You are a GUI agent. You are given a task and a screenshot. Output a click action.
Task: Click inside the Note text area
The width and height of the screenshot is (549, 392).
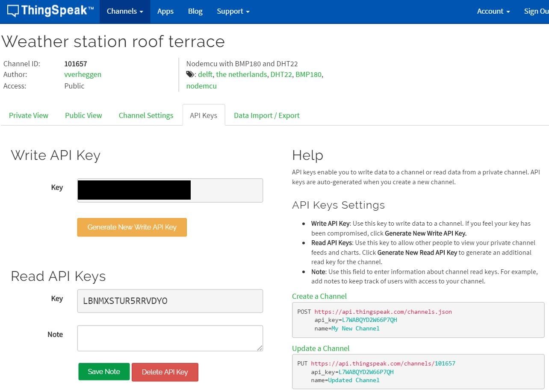[170, 338]
